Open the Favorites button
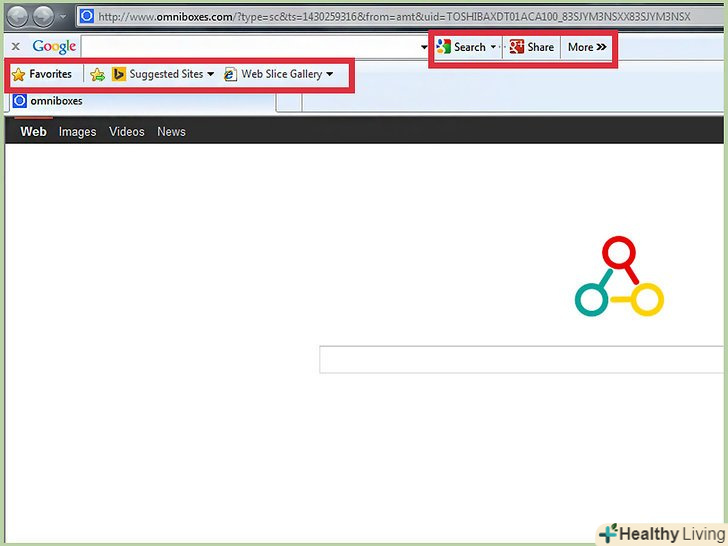This screenshot has width=728, height=546. click(x=42, y=74)
